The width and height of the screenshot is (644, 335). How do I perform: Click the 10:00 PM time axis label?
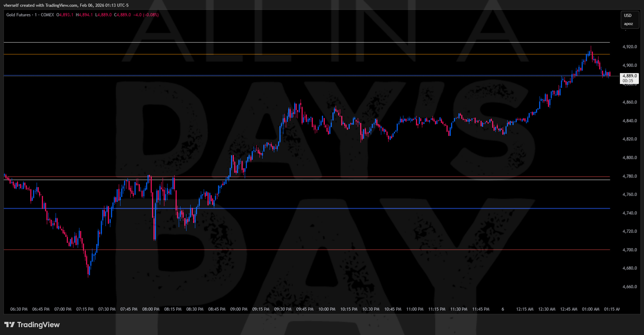[x=327, y=309]
